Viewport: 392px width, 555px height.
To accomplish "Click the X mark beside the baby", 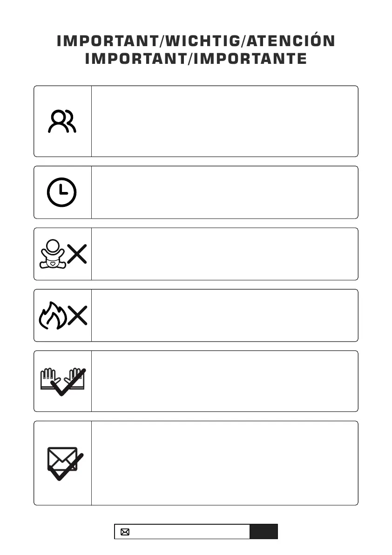I will (x=77, y=254).
